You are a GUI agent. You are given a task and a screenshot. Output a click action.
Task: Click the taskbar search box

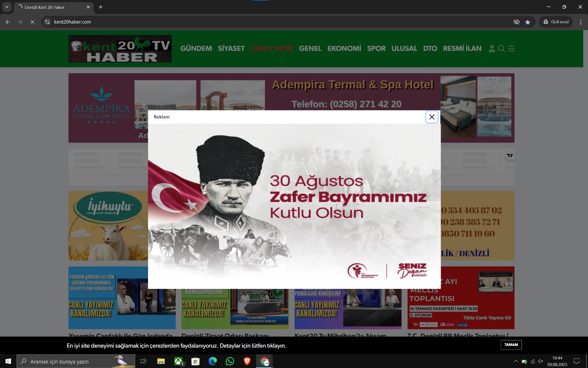pos(76,361)
